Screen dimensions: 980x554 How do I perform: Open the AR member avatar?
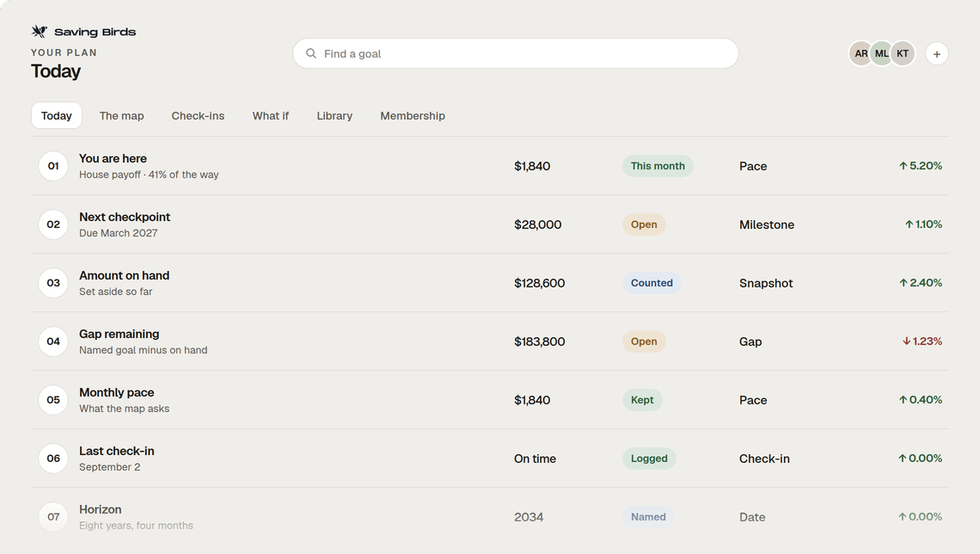861,54
